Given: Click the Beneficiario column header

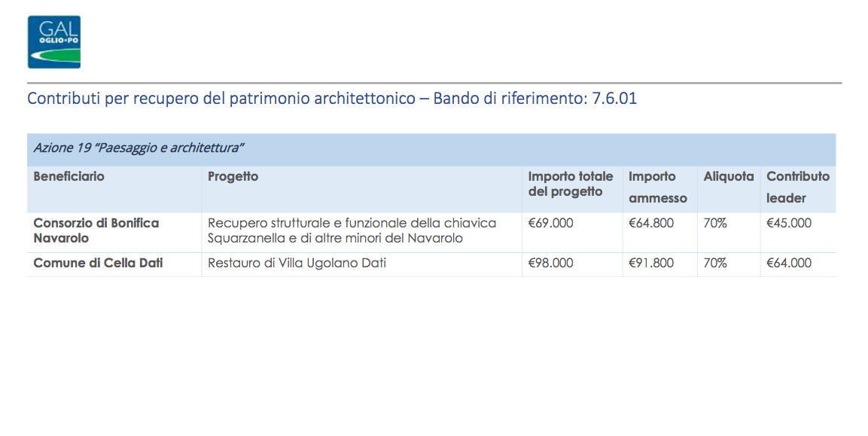Looking at the screenshot, I should tap(69, 177).
